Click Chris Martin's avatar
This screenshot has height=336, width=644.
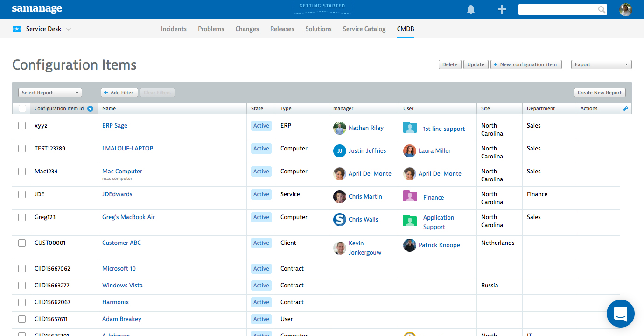[340, 197]
